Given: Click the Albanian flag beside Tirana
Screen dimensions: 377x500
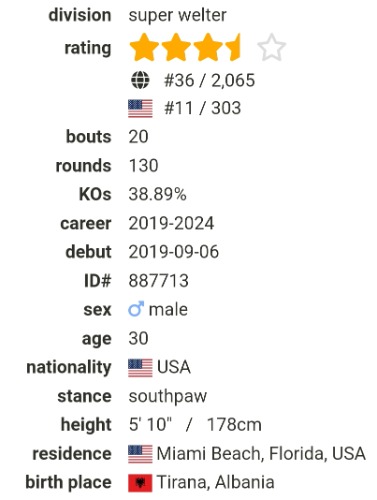Looking at the screenshot, I should [140, 483].
